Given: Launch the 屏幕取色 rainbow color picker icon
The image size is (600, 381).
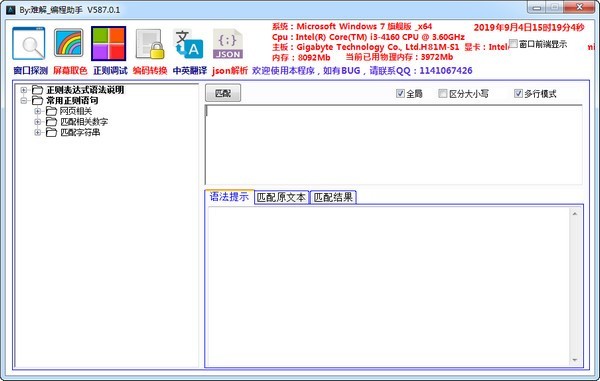Looking at the screenshot, I should click(x=68, y=43).
